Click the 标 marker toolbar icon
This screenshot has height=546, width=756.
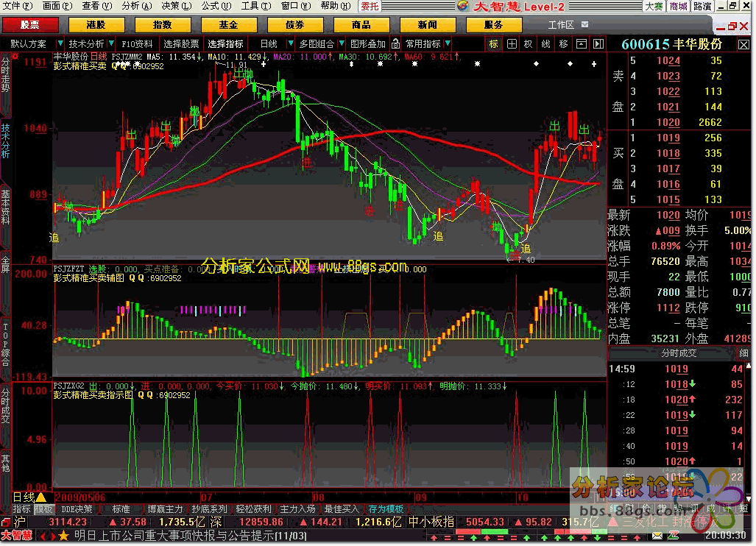pyautogui.click(x=493, y=44)
